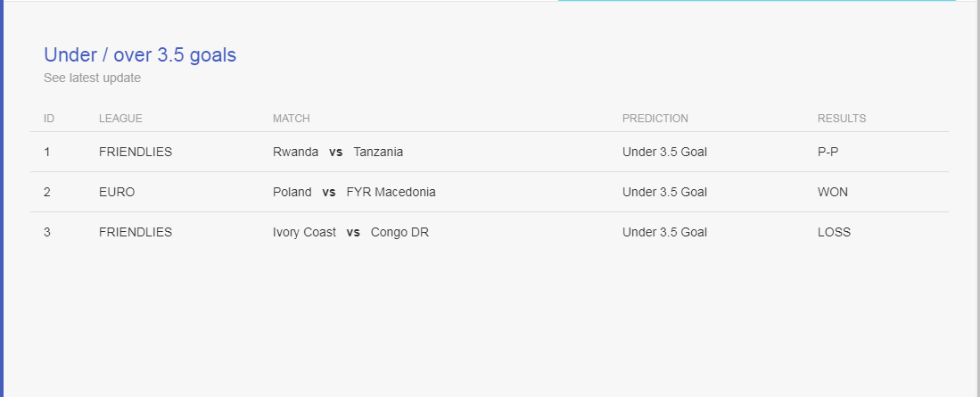Click the light blue tab indicator bar at top
The image size is (980, 397).
pos(757,1)
